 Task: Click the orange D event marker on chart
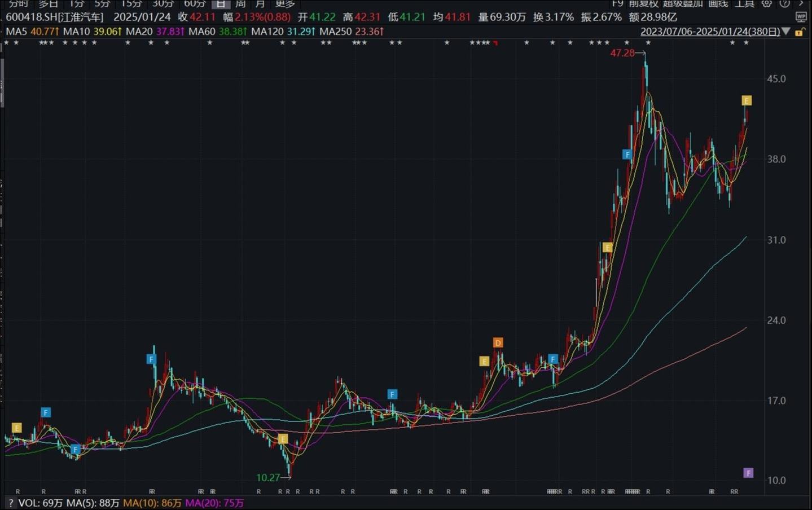point(498,342)
